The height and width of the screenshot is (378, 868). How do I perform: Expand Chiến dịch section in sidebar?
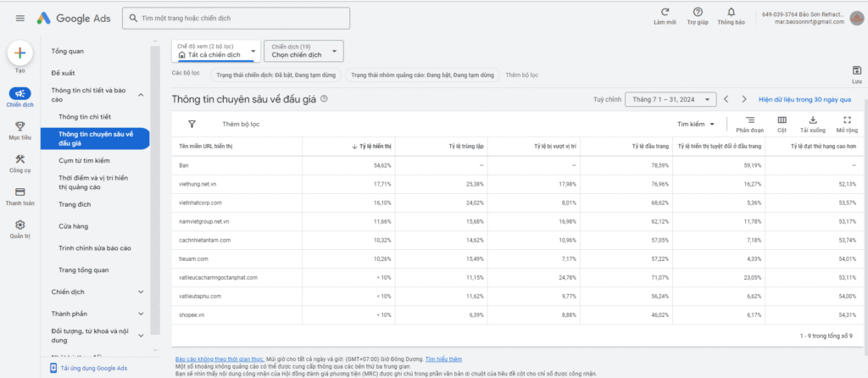point(141,292)
